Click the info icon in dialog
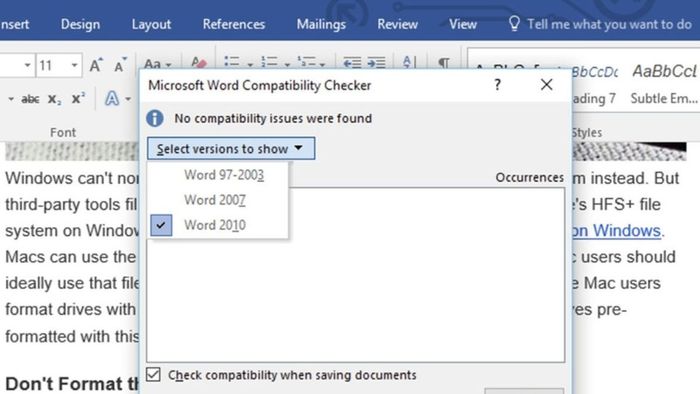 [x=154, y=119]
